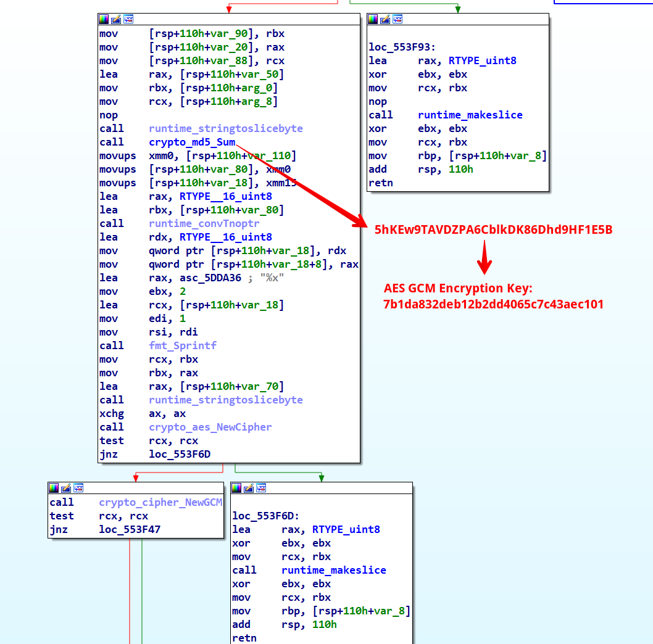Open node color picker in crypto_md5_Sum block
Viewport: 653px width, 644px height.
(x=103, y=19)
